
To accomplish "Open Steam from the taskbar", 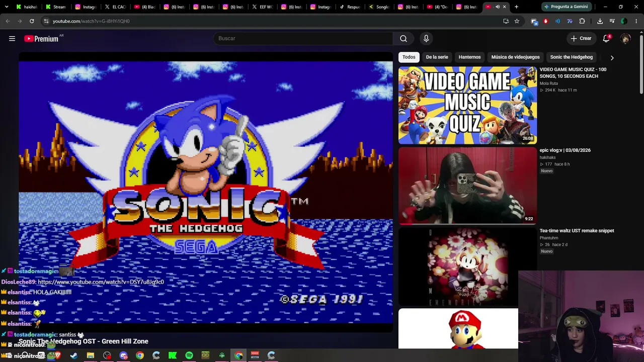I will 74,355.
